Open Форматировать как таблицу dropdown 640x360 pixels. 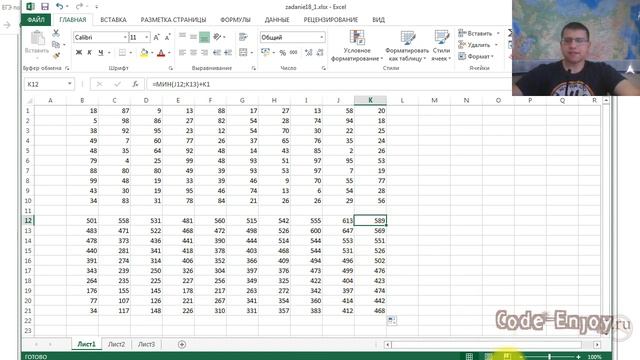(407, 46)
